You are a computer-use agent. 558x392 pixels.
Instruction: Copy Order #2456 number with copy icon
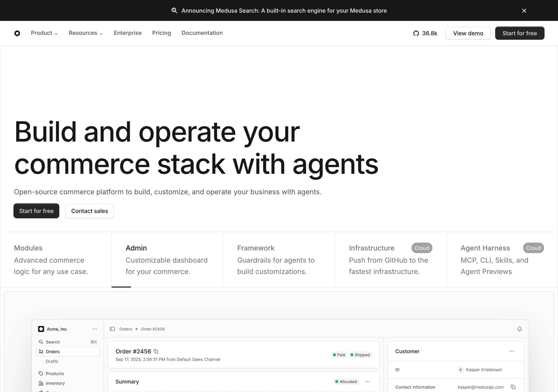[156, 351]
